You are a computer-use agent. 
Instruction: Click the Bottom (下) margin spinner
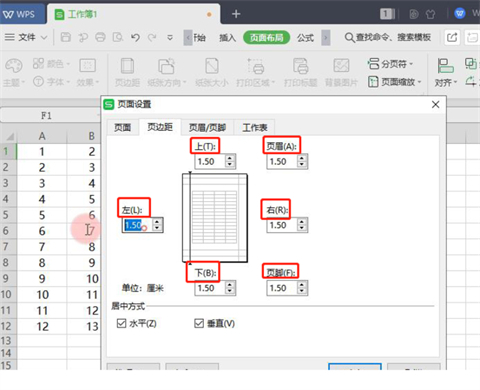[230, 288]
